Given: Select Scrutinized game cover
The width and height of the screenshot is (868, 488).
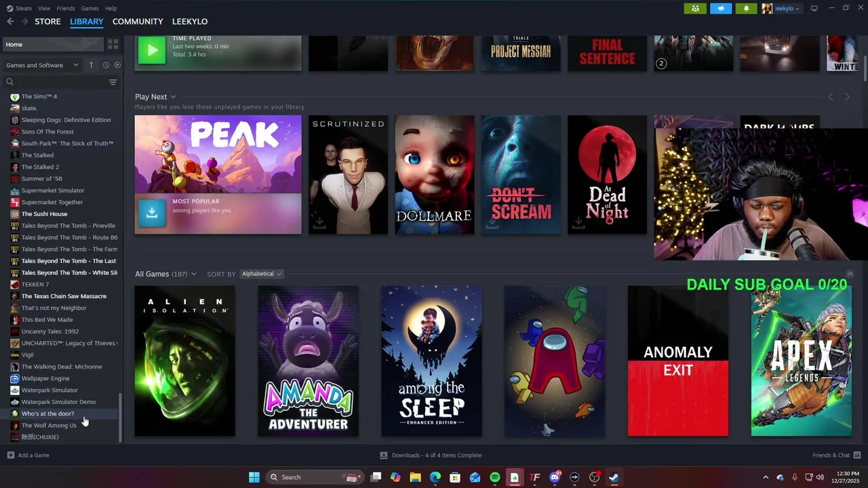Looking at the screenshot, I should pyautogui.click(x=349, y=175).
